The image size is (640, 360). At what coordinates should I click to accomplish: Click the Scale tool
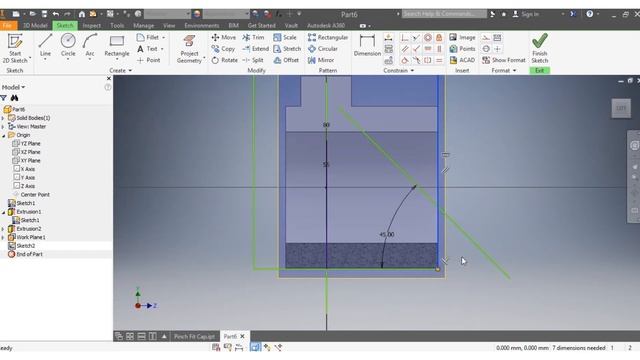[x=285, y=38]
